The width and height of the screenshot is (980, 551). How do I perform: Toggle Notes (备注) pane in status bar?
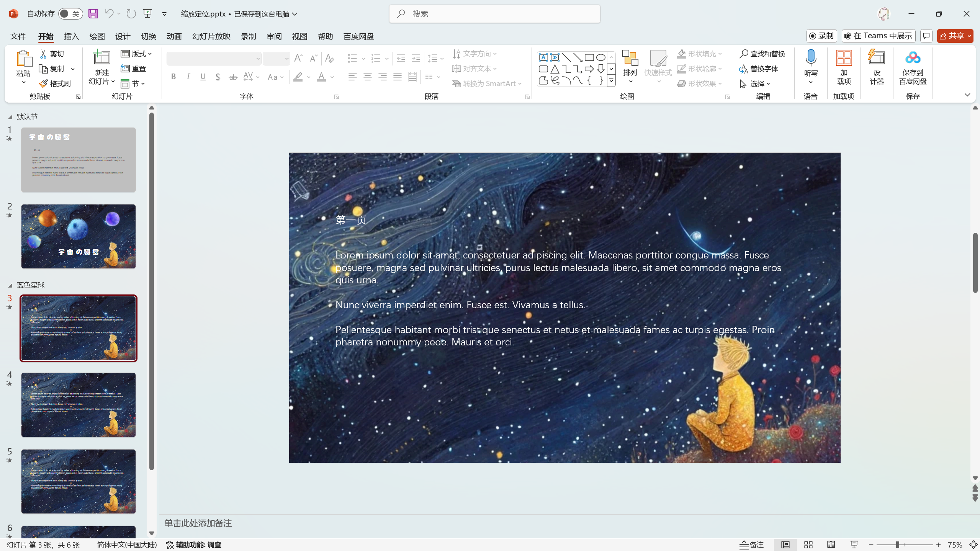click(751, 544)
